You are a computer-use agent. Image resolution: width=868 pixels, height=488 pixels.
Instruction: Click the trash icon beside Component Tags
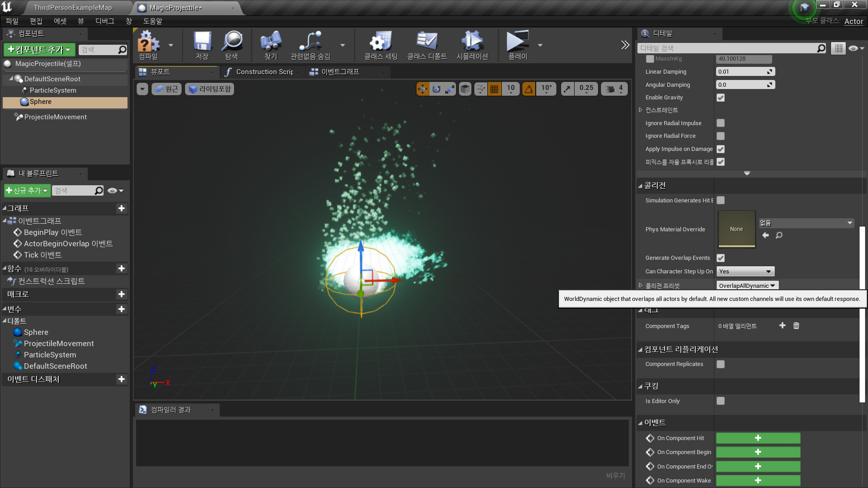click(796, 326)
